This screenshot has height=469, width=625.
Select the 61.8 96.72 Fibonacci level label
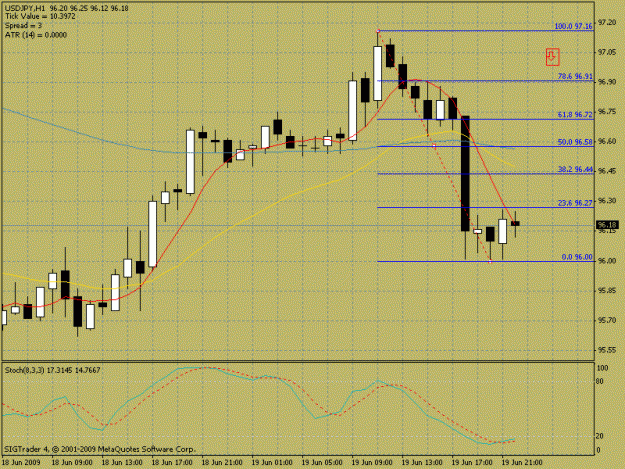pyautogui.click(x=575, y=115)
